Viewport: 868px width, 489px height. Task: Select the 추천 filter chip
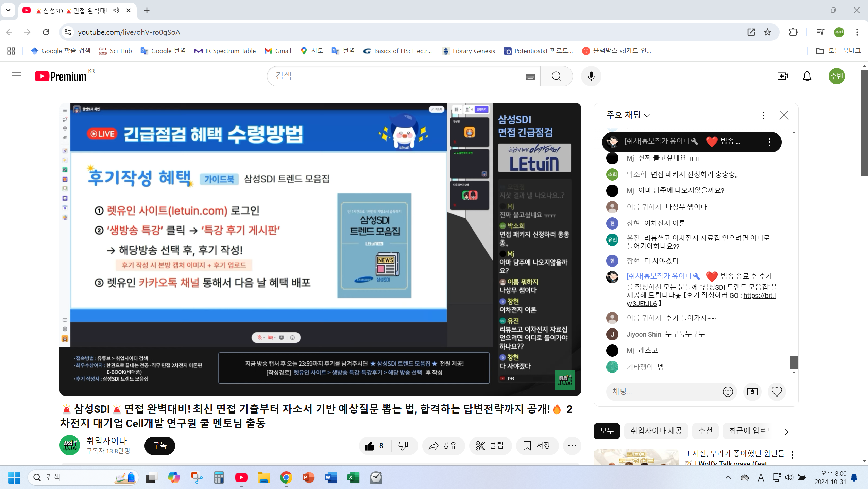(x=705, y=431)
